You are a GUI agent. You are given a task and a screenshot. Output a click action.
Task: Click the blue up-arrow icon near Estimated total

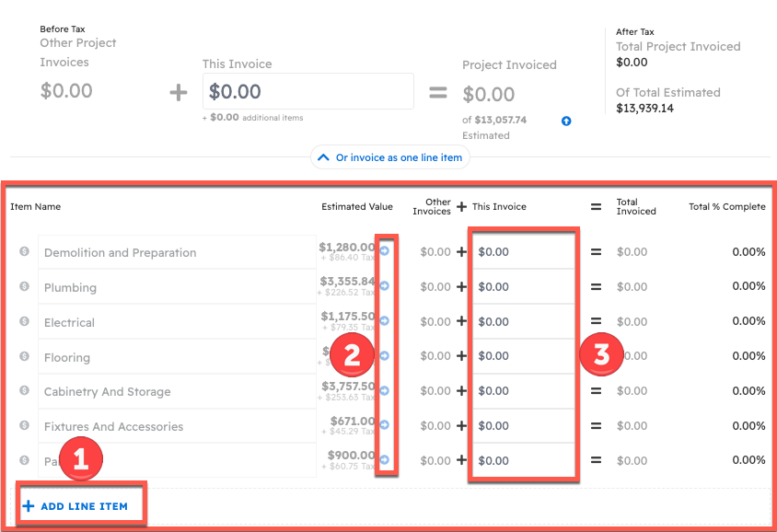pyautogui.click(x=566, y=121)
